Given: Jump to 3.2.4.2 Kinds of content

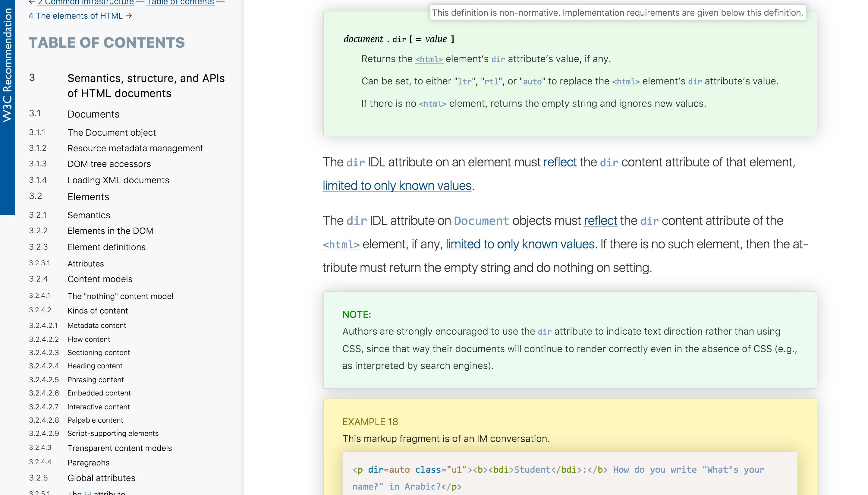Looking at the screenshot, I should pos(98,311).
